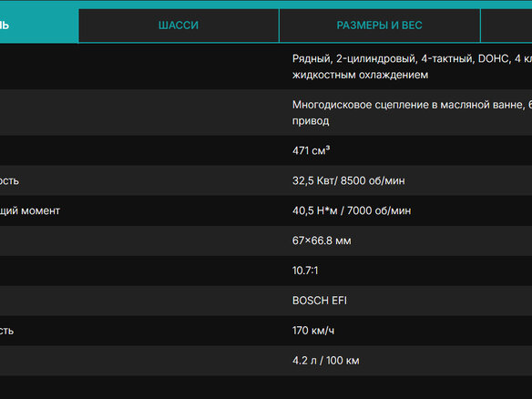Click the 67×66.8 мм bore value
This screenshot has width=532, height=399.
322,240
